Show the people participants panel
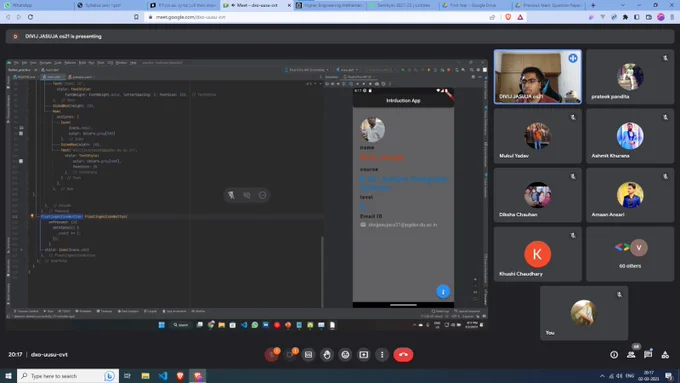680x383 pixels. pos(631,355)
